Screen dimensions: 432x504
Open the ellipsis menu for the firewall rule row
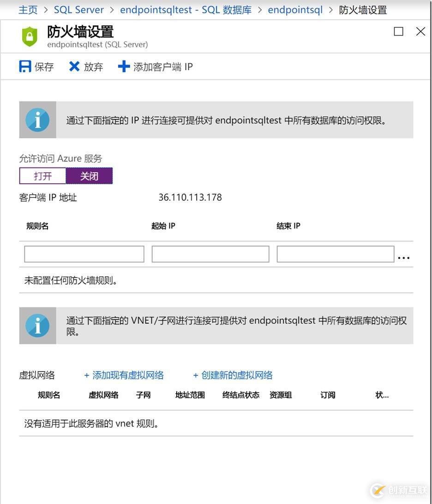pyautogui.click(x=403, y=258)
